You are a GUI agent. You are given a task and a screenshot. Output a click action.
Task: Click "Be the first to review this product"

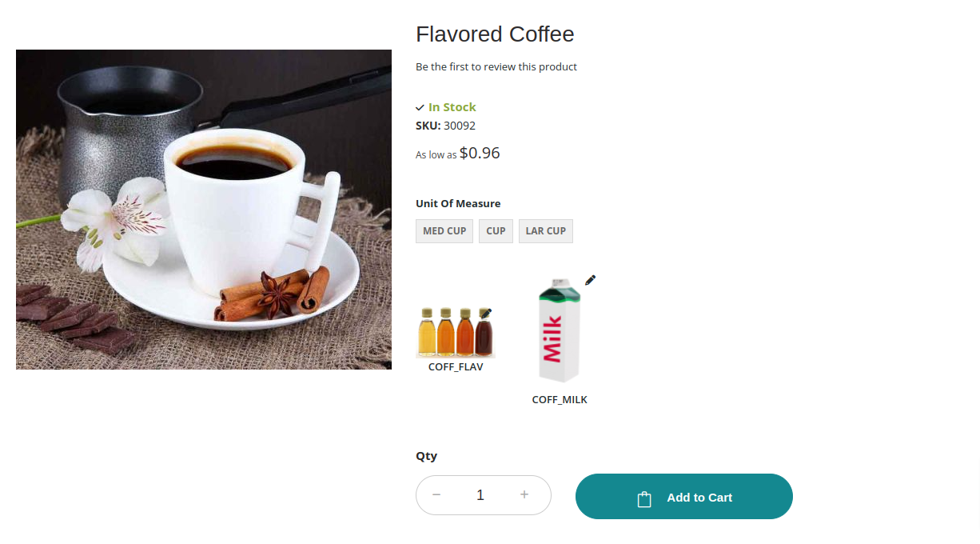coord(496,67)
